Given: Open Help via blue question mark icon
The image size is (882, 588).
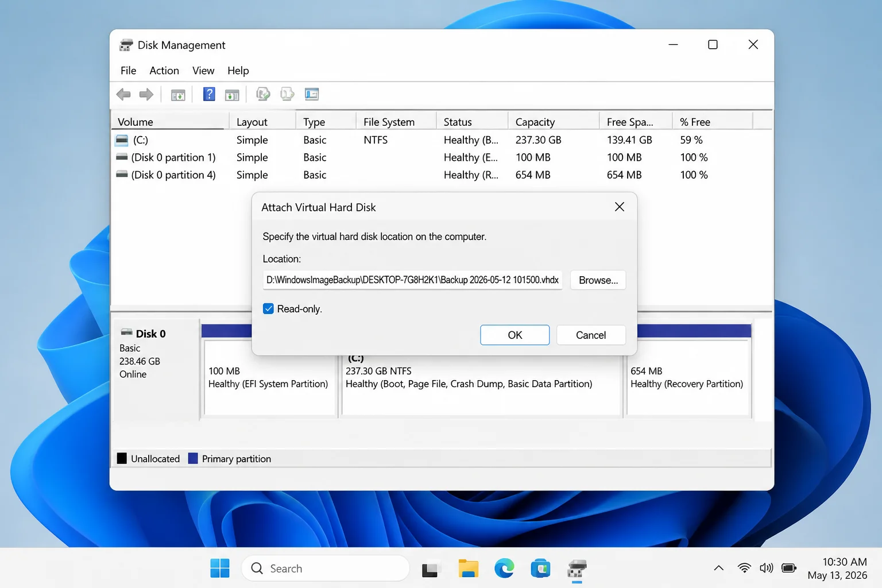Looking at the screenshot, I should (209, 94).
